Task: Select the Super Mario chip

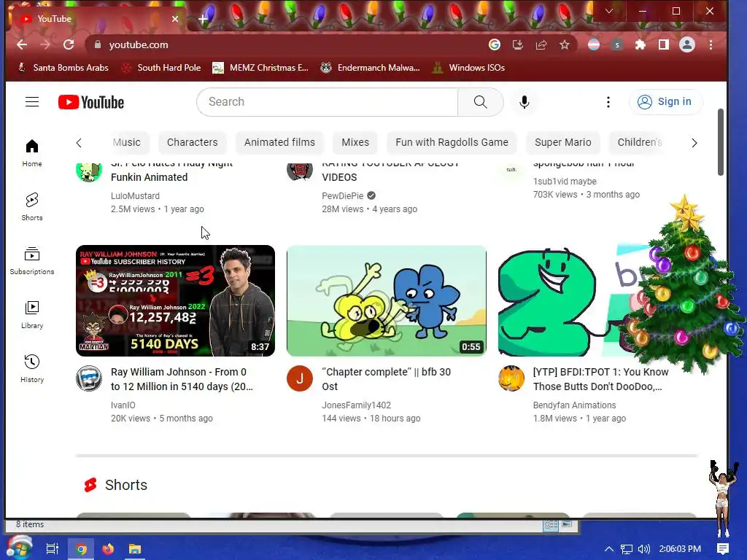Action: point(562,142)
